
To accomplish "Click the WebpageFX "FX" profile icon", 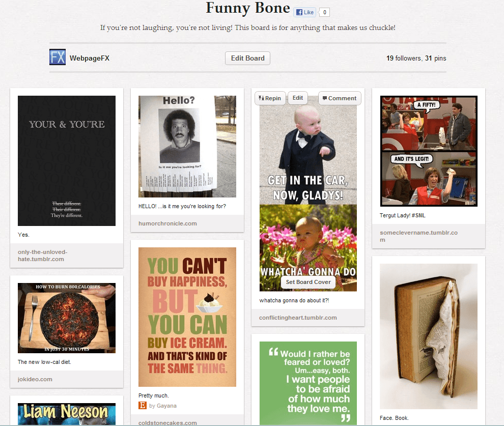I will pos(57,57).
